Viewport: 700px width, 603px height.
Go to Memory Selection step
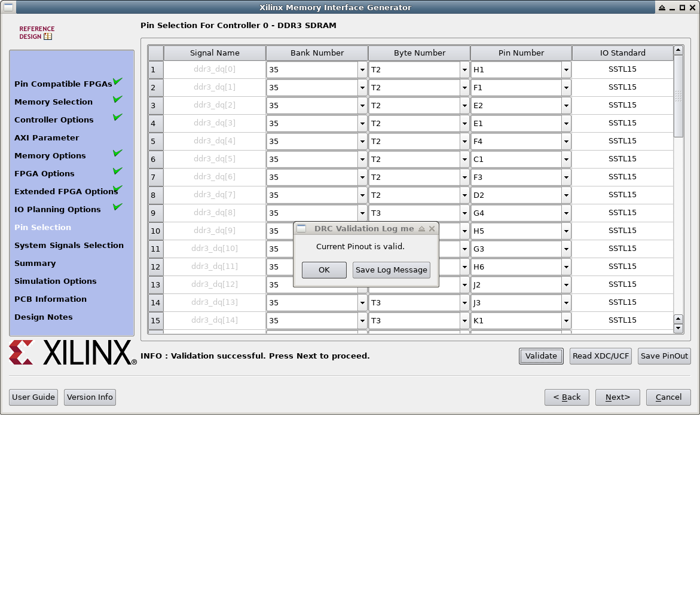(54, 102)
